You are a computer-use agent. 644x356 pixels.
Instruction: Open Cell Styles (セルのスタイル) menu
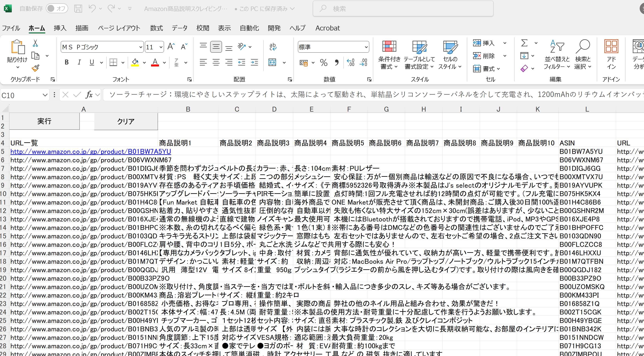450,55
